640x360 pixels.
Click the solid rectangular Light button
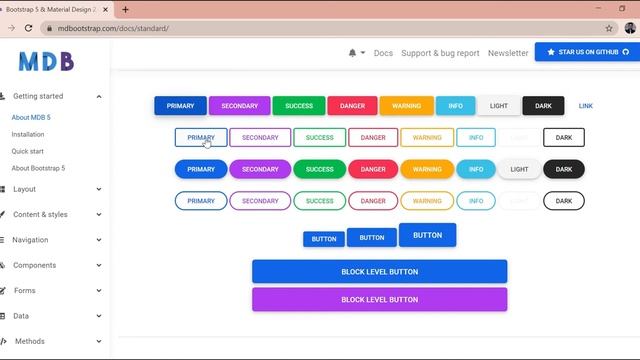499,106
